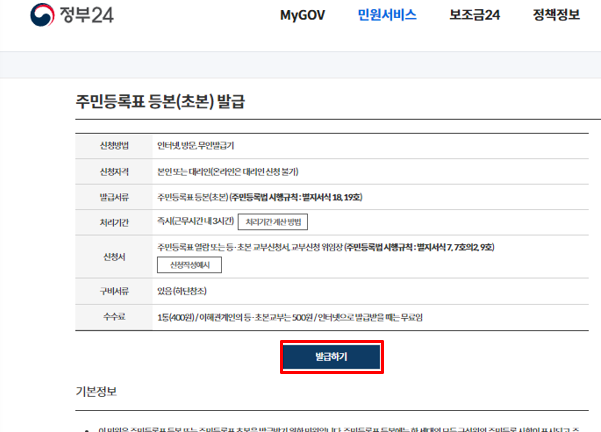
Task: Open the 민원서비스 menu
Action: tap(387, 15)
